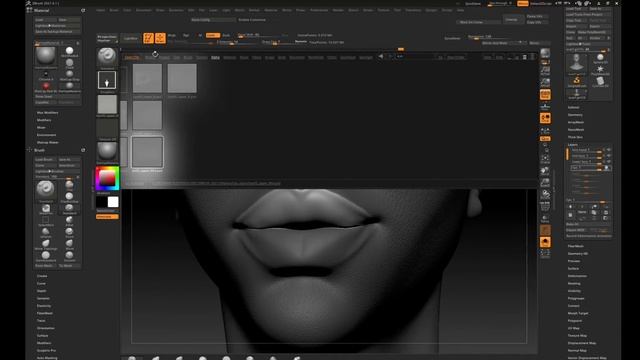Viewport: 640px width, 360px height.
Task: Open Document menu in top menu bar
Action: coord(143,10)
